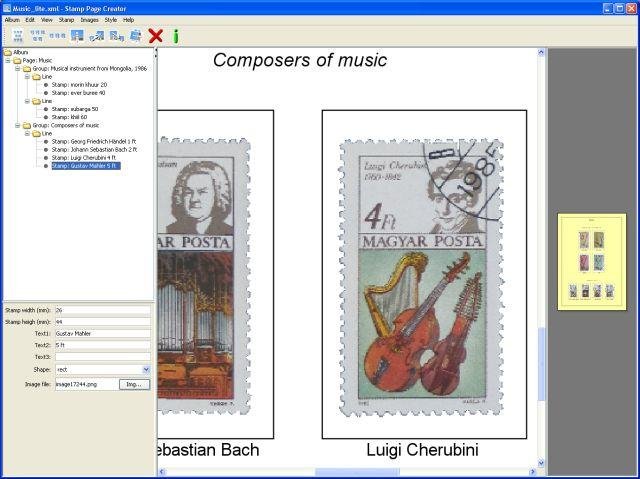Click the 'Composers of music' page heading
The width and height of the screenshot is (640, 479).
300,60
